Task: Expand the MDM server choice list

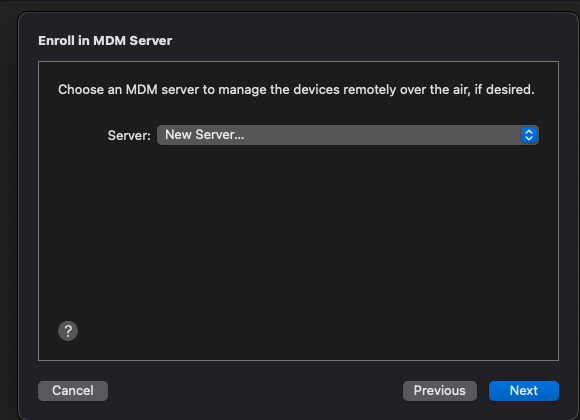Action: (x=348, y=135)
